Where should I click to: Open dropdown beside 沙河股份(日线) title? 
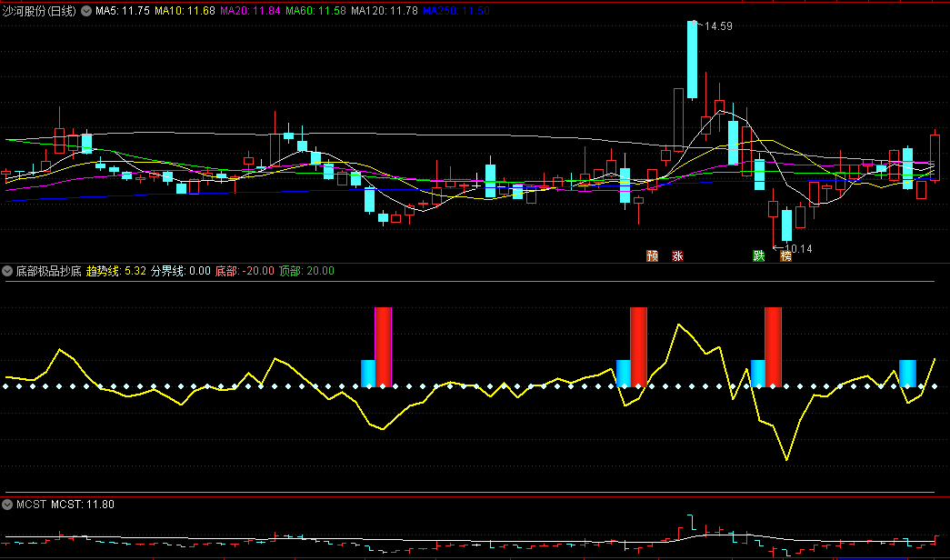tap(86, 11)
